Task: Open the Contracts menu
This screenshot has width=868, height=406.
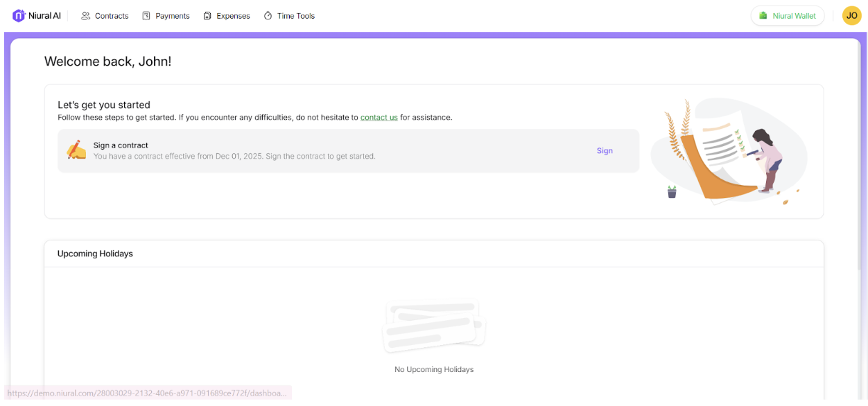Action: 105,16
